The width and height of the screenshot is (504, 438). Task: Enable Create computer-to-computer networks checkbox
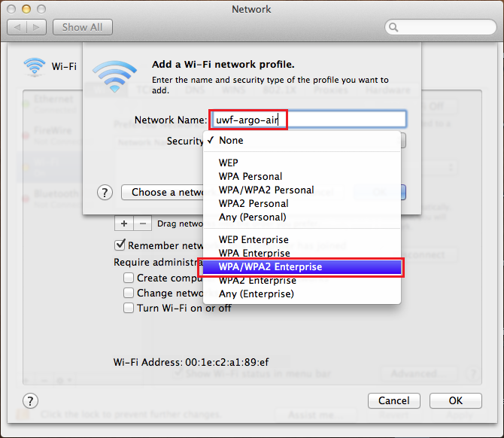point(129,278)
